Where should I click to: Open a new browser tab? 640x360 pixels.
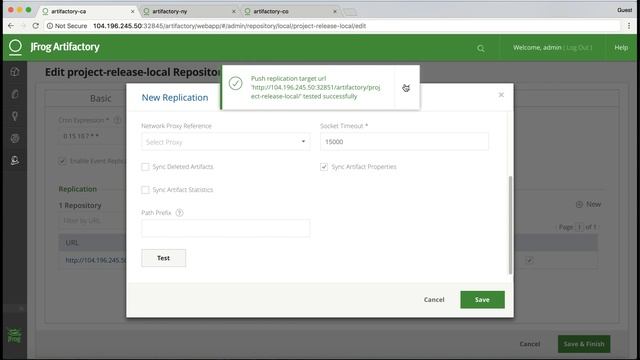tap(350, 12)
